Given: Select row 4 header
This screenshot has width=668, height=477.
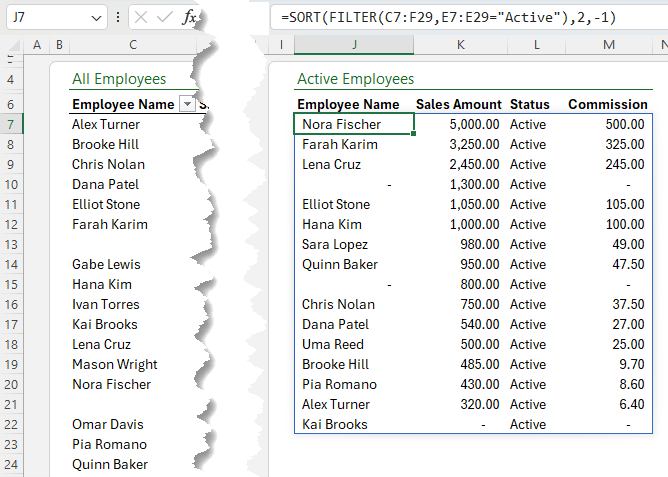Looking at the screenshot, I should pos(11,79).
